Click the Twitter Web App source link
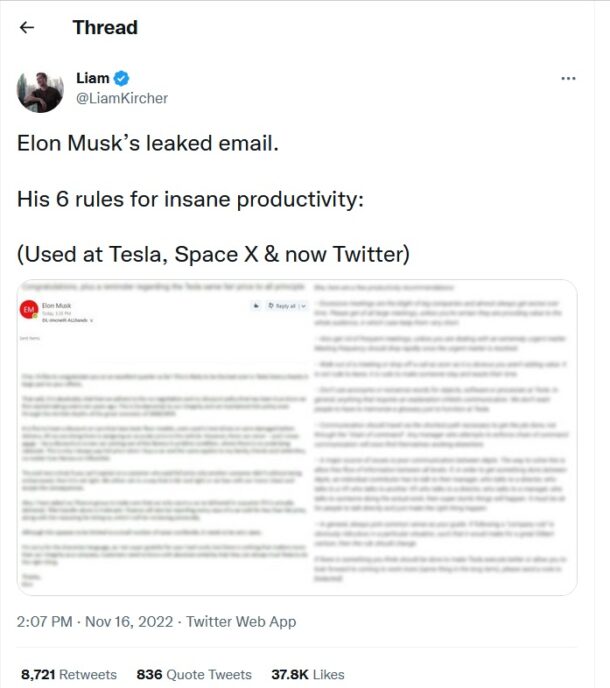The image size is (610, 688). pos(241,622)
